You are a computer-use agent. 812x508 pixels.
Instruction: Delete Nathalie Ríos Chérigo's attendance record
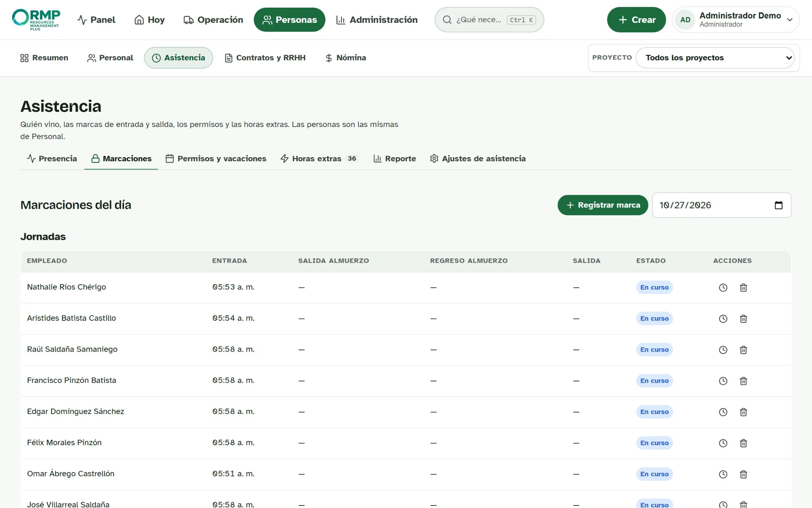tap(743, 287)
